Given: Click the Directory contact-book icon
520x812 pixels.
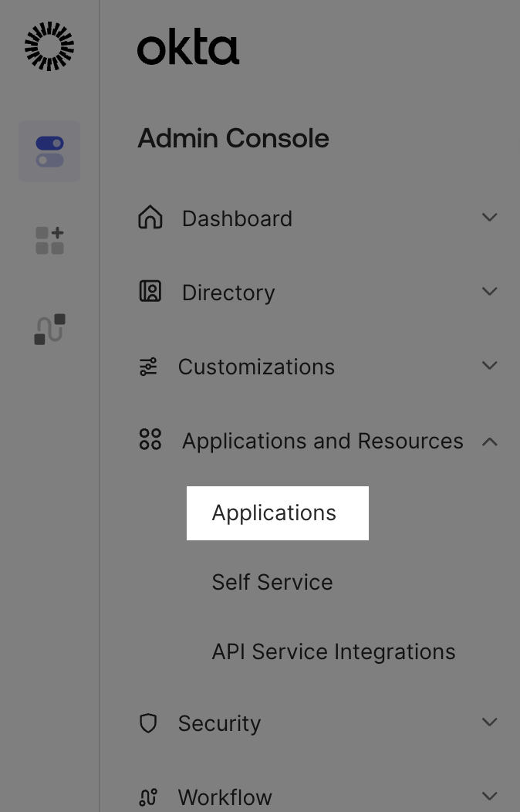Looking at the screenshot, I should (150, 291).
